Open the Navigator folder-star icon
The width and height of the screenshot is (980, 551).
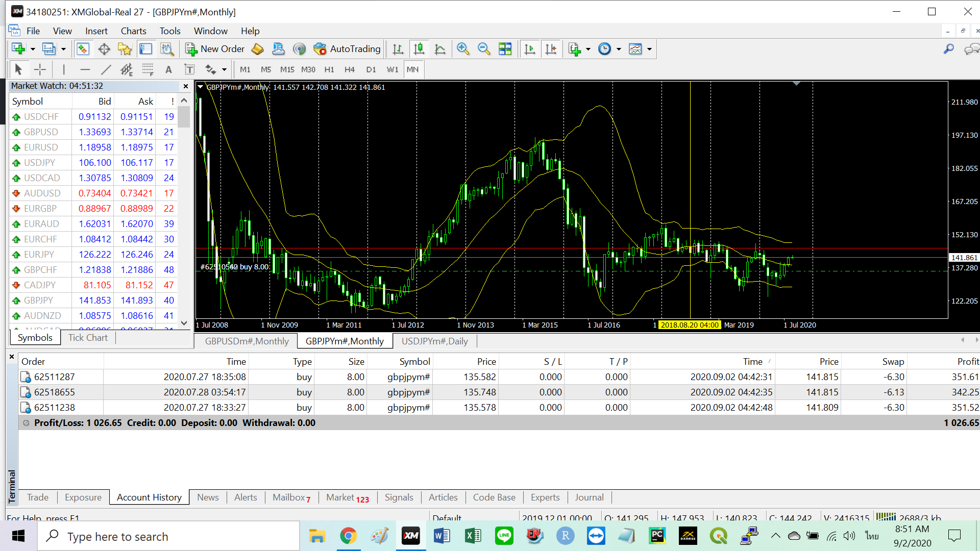coord(125,49)
